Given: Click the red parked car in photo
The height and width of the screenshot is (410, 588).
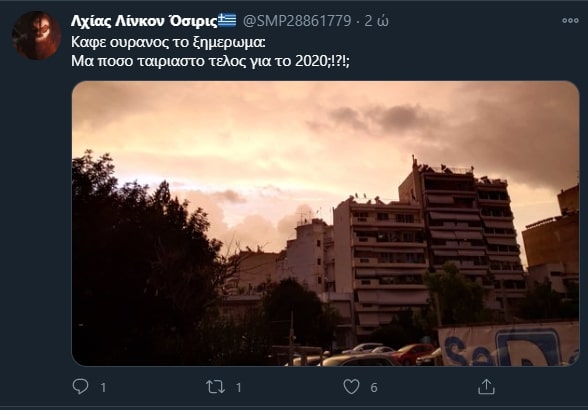Looking at the screenshot, I should (411, 353).
